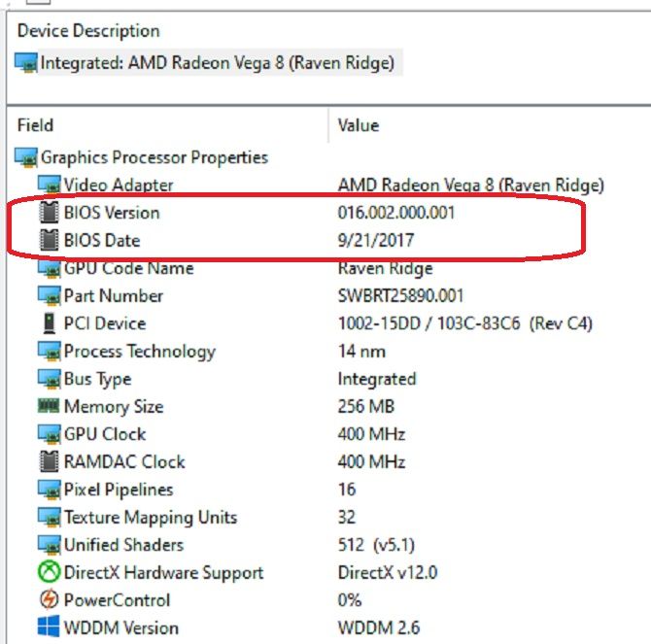Click the Graphics Processor Properties monitor icon
Image resolution: width=651 pixels, height=644 pixels.
click(x=27, y=157)
